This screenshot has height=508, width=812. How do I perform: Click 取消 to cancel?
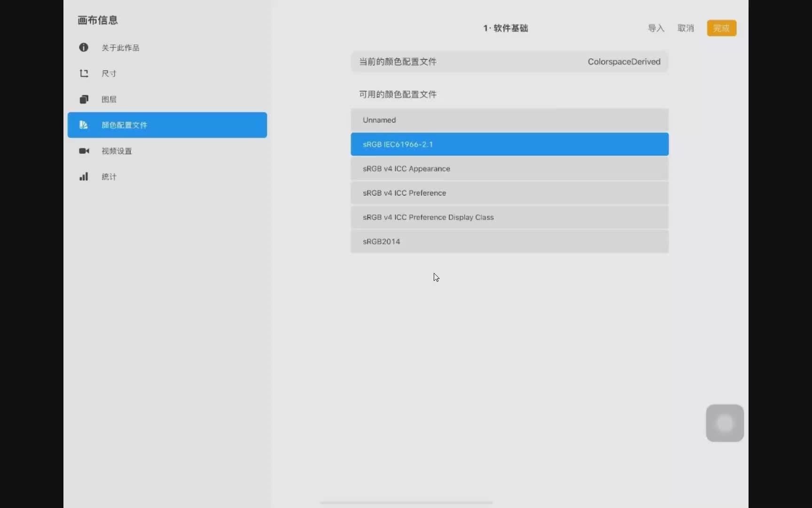(686, 28)
